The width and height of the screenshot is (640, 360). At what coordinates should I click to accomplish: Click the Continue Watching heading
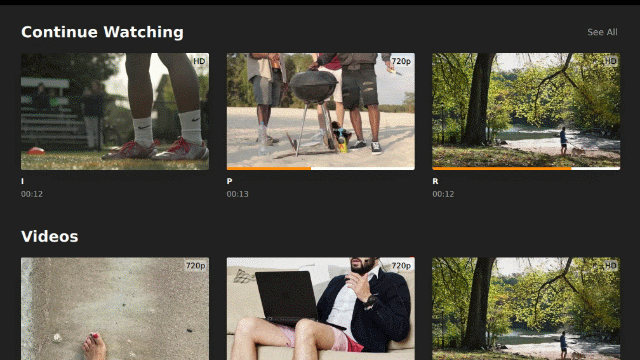(102, 32)
